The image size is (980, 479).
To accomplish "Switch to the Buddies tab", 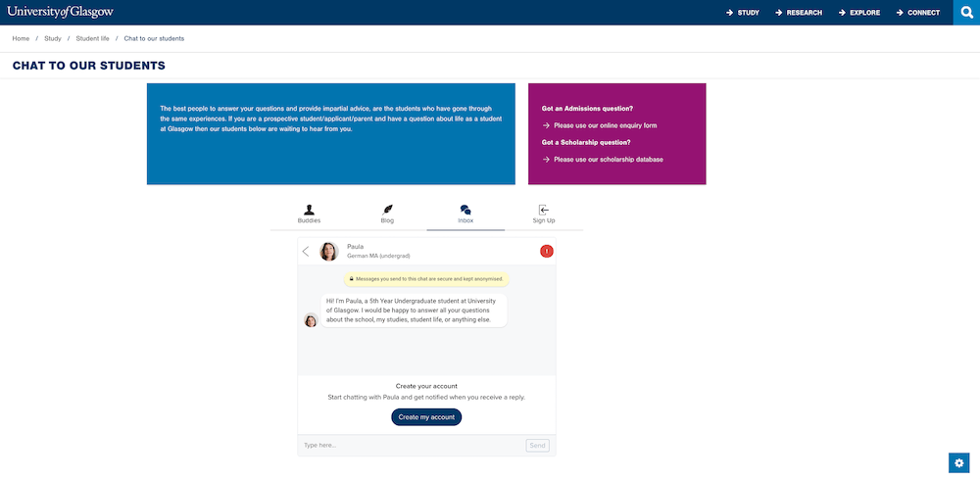I will pyautogui.click(x=309, y=215).
